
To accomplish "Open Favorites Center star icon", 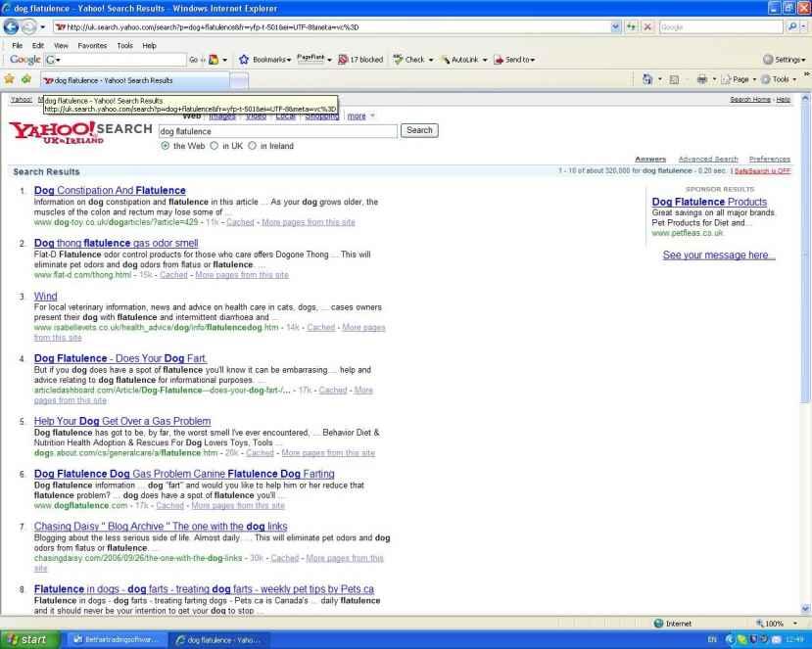I will click(9, 79).
